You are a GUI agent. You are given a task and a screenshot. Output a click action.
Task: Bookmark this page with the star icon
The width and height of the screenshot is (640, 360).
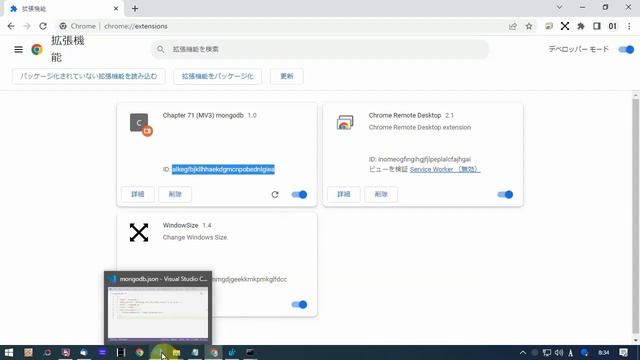pyautogui.click(x=529, y=26)
